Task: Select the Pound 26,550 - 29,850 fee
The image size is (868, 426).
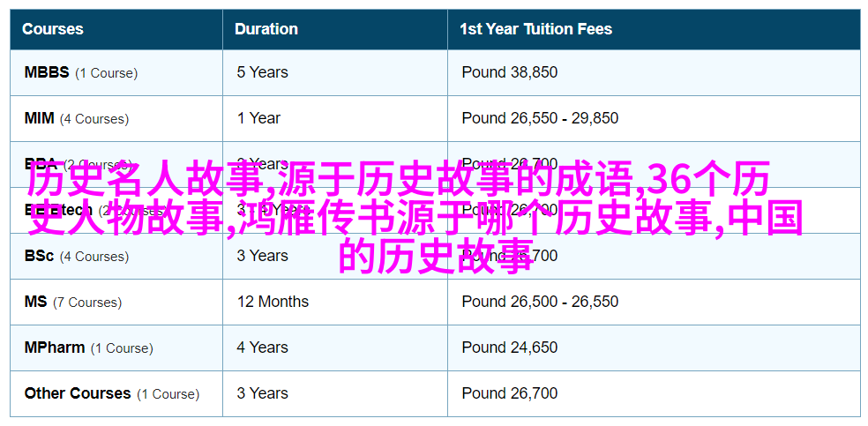Action: coord(540,118)
